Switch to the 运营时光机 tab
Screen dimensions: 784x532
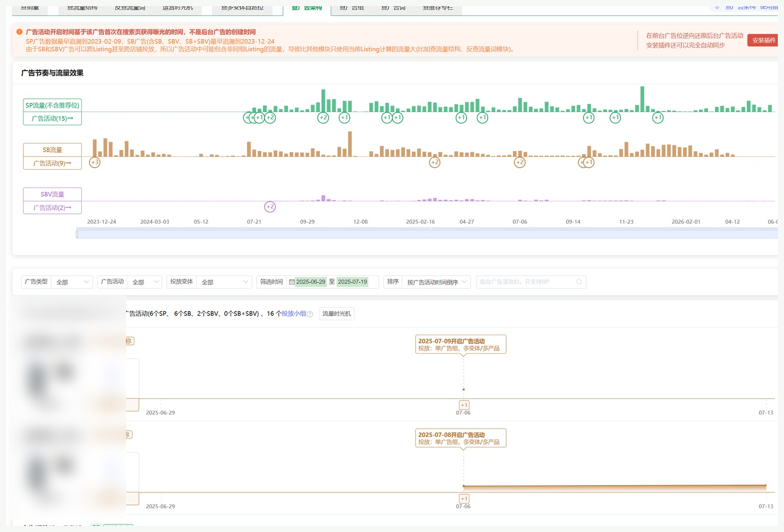[178, 9]
